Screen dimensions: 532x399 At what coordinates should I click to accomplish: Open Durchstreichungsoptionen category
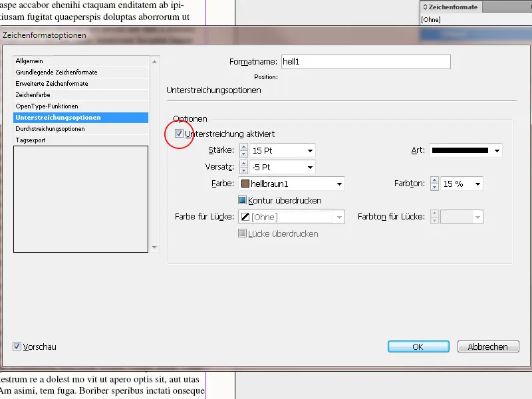80,129
